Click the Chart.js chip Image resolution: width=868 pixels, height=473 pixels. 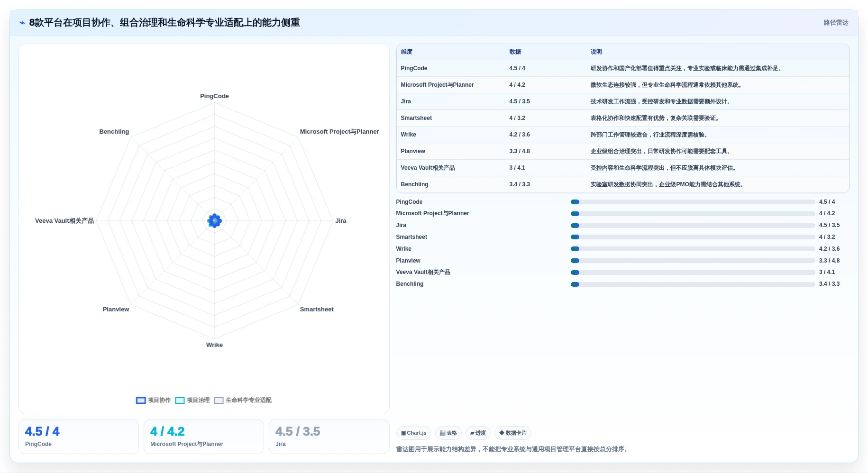click(x=413, y=433)
